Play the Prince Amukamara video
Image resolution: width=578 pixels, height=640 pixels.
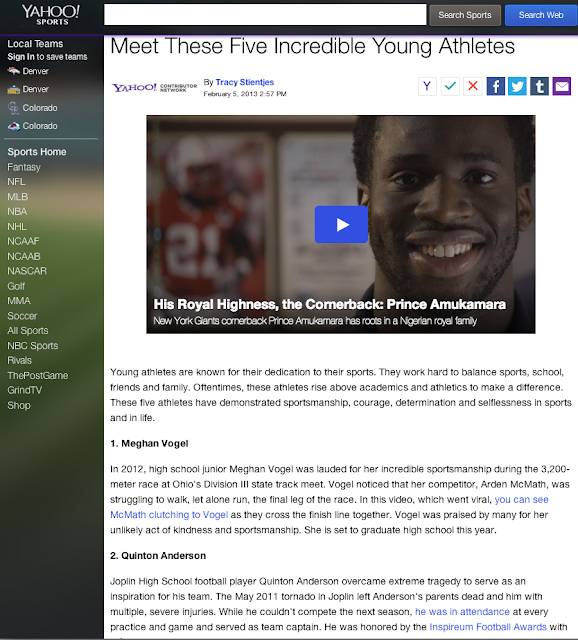[x=341, y=224]
